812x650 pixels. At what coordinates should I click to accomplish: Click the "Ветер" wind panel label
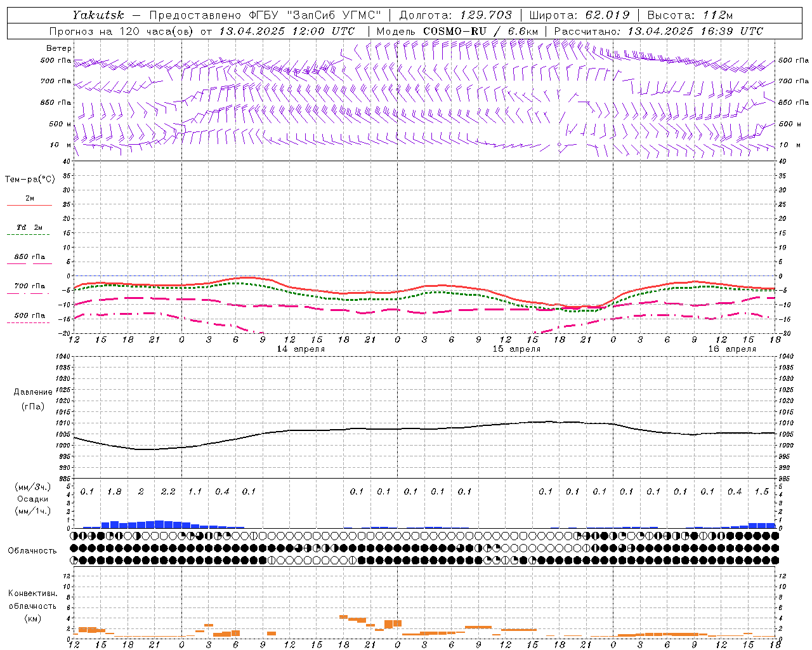pos(59,48)
